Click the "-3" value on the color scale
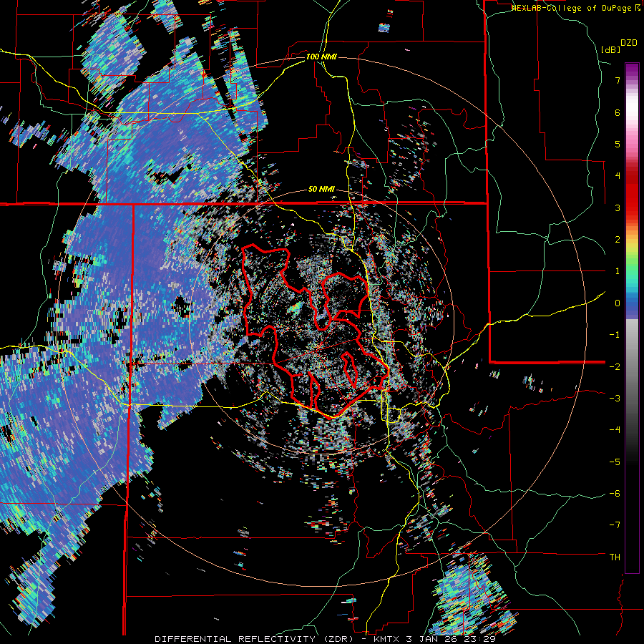Viewport: 644px width, 644px height. [615, 399]
